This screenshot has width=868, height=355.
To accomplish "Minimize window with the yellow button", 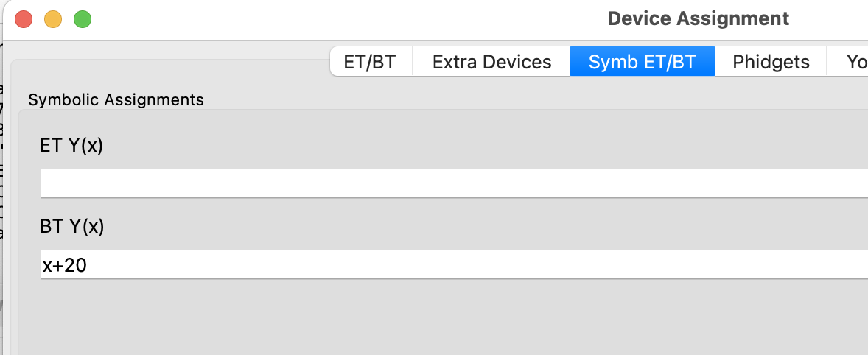I will pos(53,19).
